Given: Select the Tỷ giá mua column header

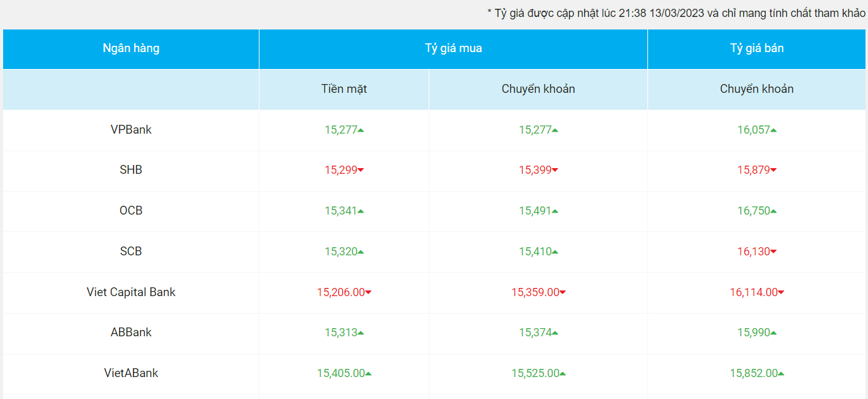Looking at the screenshot, I should tap(453, 48).
